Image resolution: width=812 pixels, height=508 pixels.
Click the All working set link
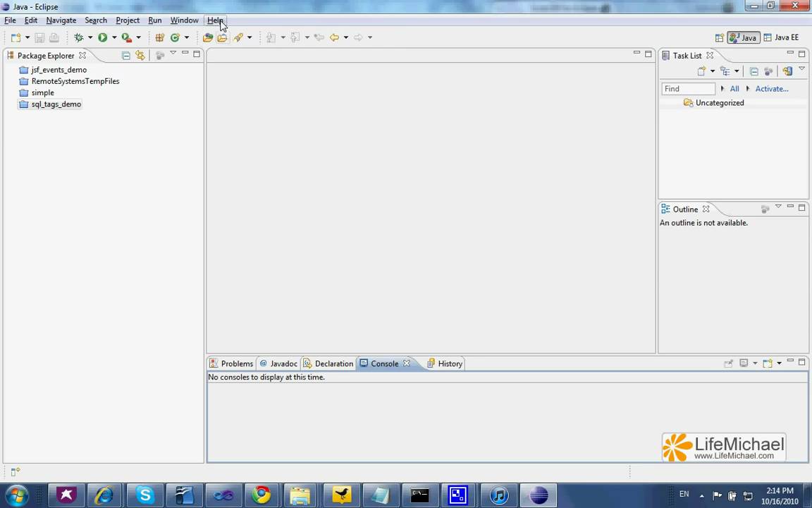click(x=734, y=89)
